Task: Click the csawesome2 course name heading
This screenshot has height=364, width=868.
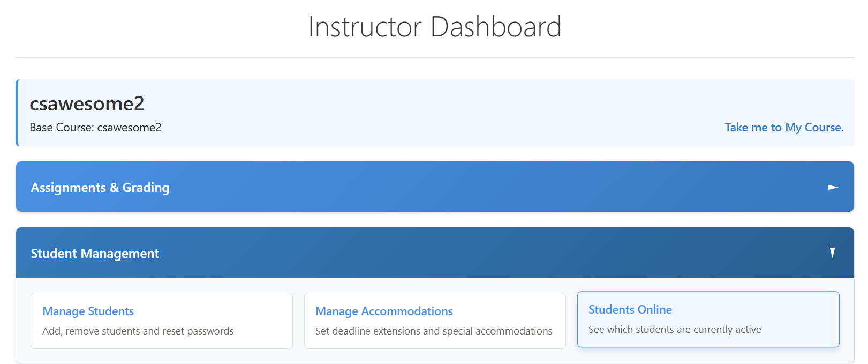Action: coord(87,104)
